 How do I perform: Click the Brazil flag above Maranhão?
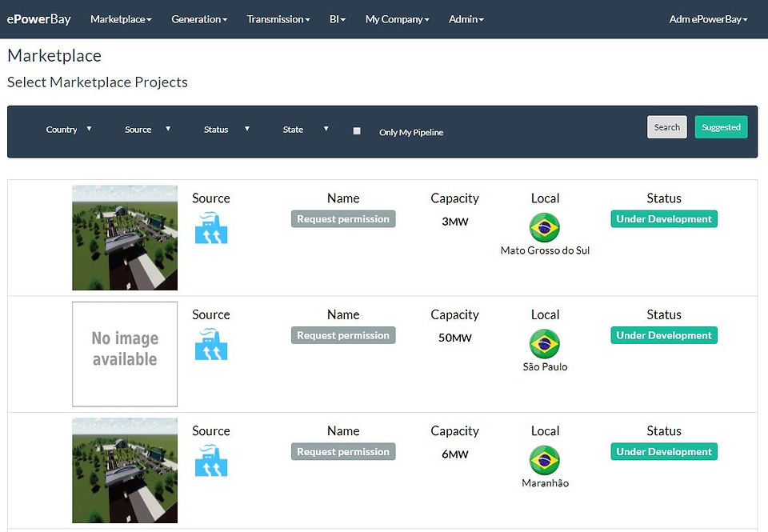545,460
